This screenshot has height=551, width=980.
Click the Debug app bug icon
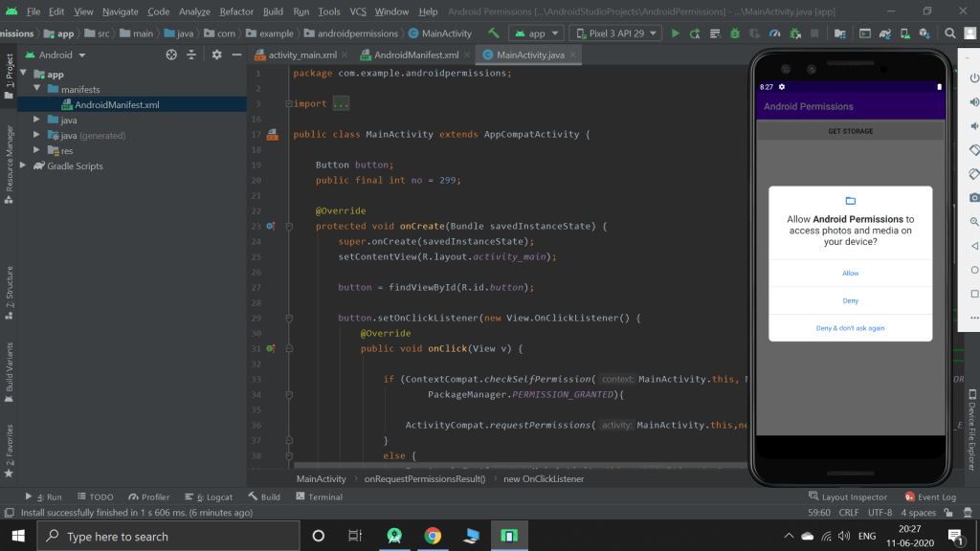tap(735, 33)
